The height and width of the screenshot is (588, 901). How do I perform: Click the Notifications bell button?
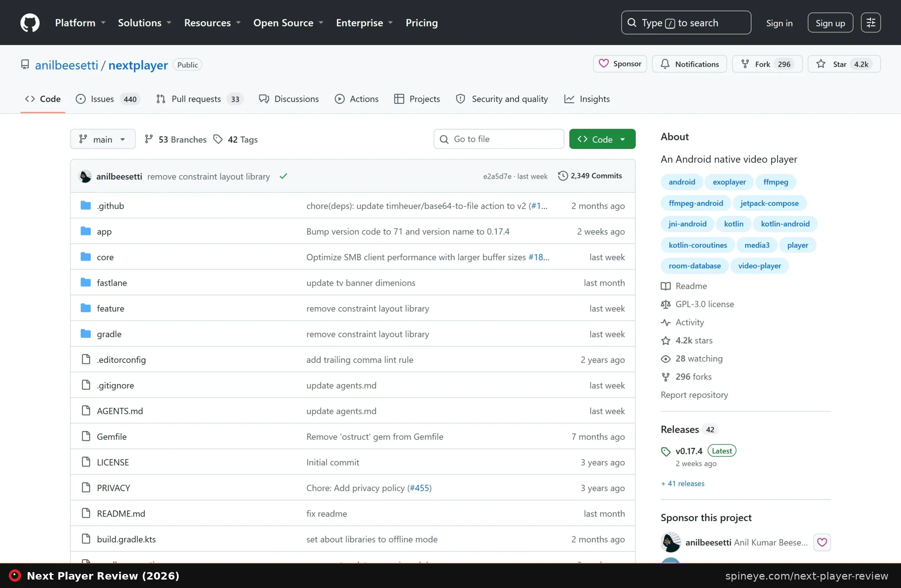tap(689, 64)
